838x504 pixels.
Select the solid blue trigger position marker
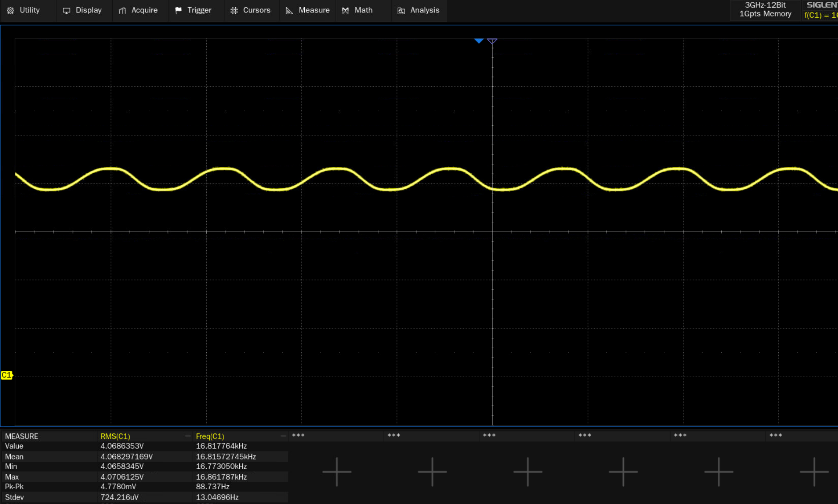click(x=479, y=41)
